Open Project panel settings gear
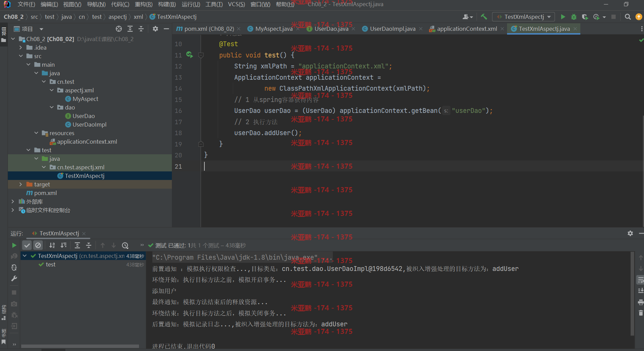 click(x=155, y=29)
